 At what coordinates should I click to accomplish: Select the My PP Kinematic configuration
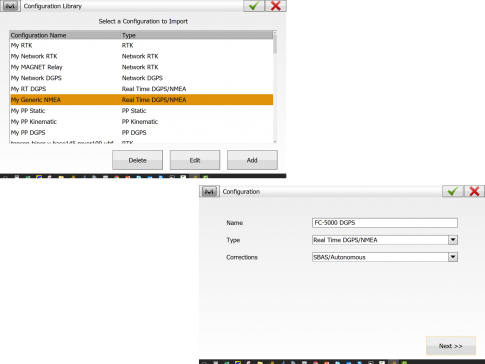click(x=141, y=122)
